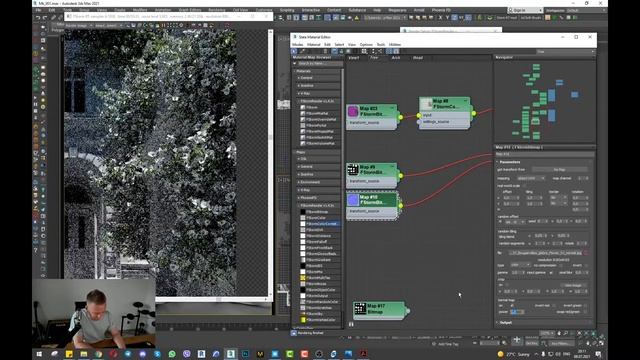Click pause icon at view bottom left
Screen dimensions: 640x360
click(351, 324)
